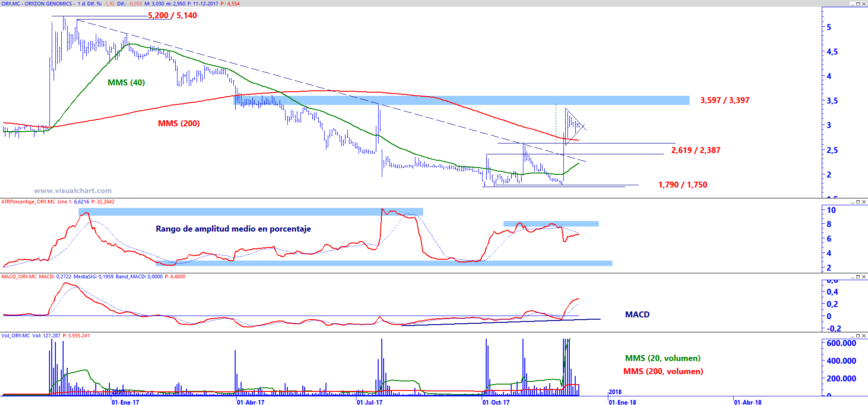Screen dimensions: 868x405
Task: Maximize the ORY.MC price chart window
Action: click(858, 4)
